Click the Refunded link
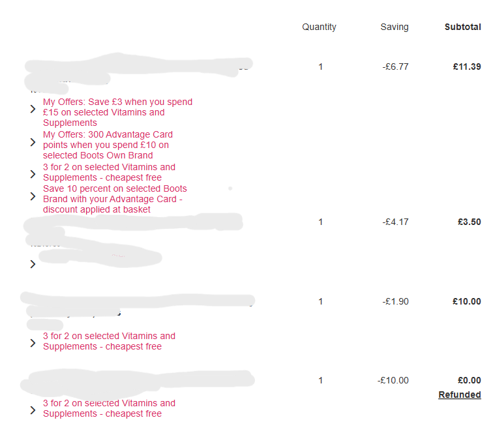Image resolution: width=493 pixels, height=448 pixels. 459,395
